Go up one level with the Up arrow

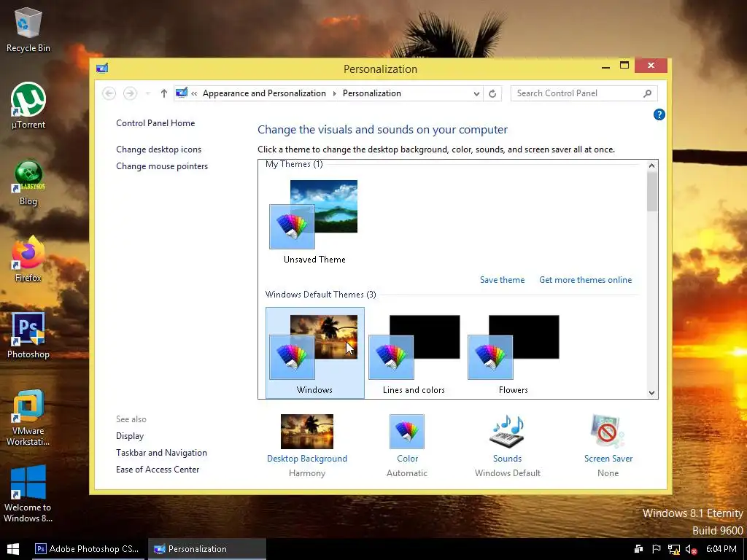[164, 93]
